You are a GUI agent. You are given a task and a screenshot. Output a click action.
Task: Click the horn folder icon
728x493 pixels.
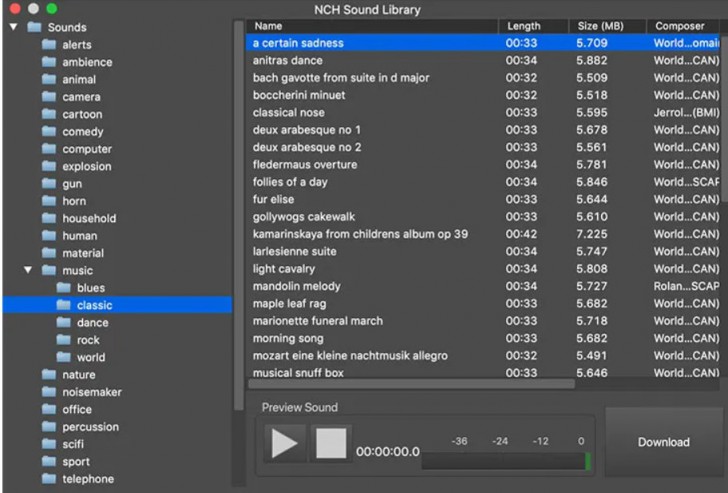tap(49, 201)
